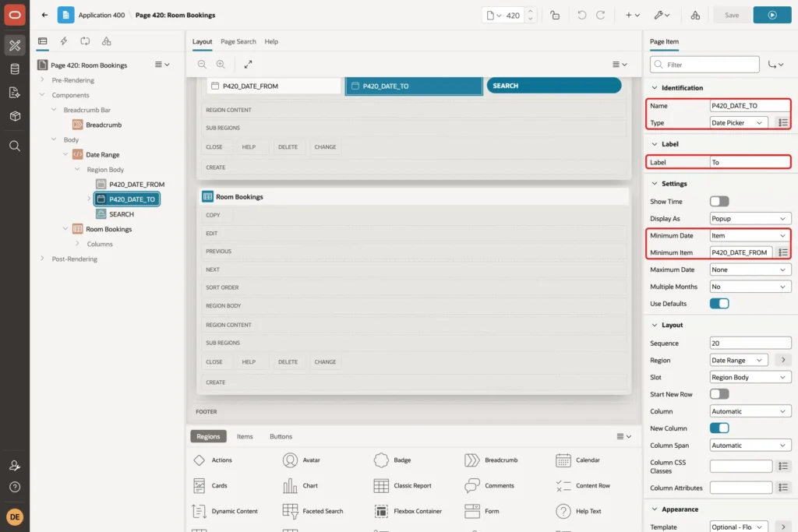Switch to Rendering tree tab
This screenshot has width=798, height=532.
point(43,41)
